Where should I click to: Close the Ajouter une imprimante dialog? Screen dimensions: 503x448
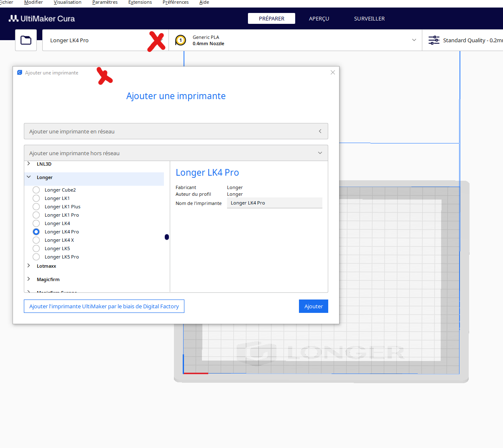[x=333, y=72]
